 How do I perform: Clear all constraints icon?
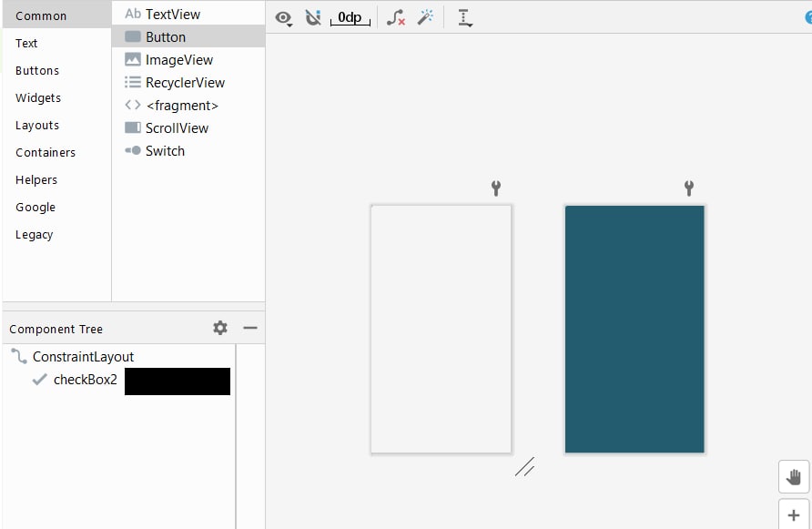point(396,17)
